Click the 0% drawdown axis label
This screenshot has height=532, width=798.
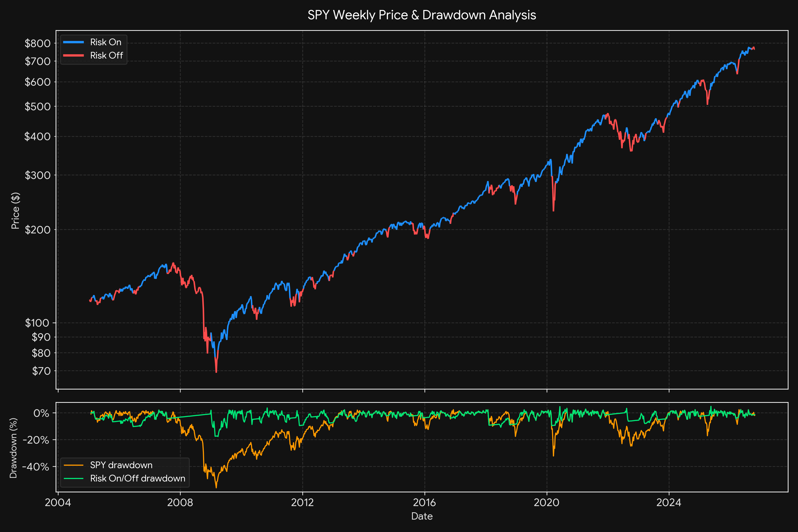coord(41,413)
